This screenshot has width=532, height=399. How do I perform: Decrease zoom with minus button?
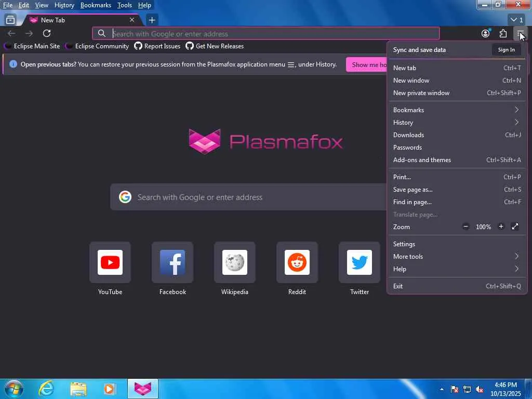pos(466,227)
